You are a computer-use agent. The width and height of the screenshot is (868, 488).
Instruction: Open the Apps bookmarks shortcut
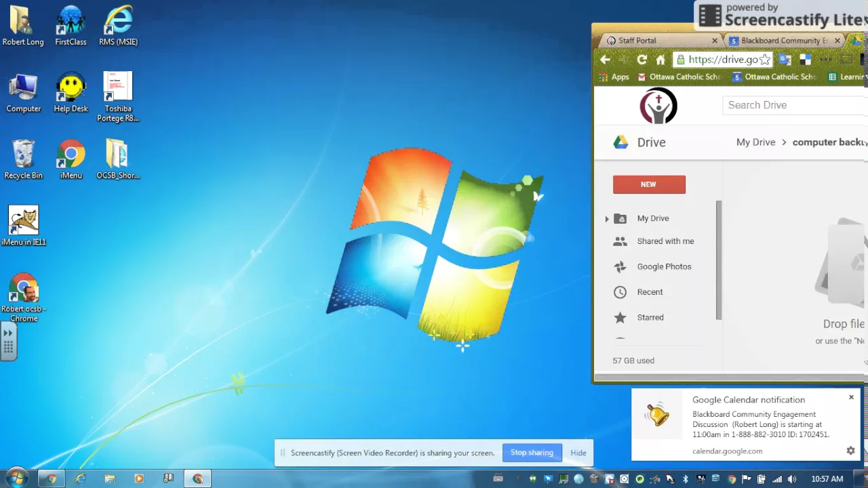click(x=612, y=77)
